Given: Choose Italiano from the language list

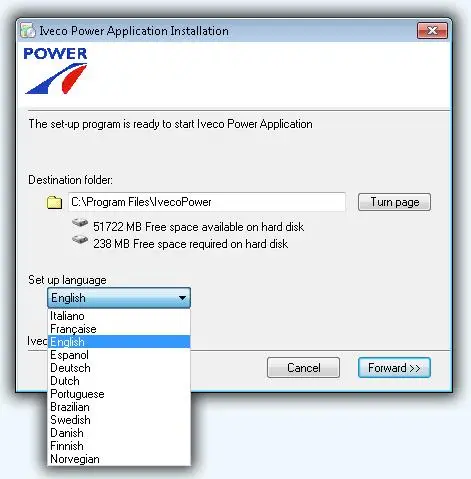Looking at the screenshot, I should (119, 316).
